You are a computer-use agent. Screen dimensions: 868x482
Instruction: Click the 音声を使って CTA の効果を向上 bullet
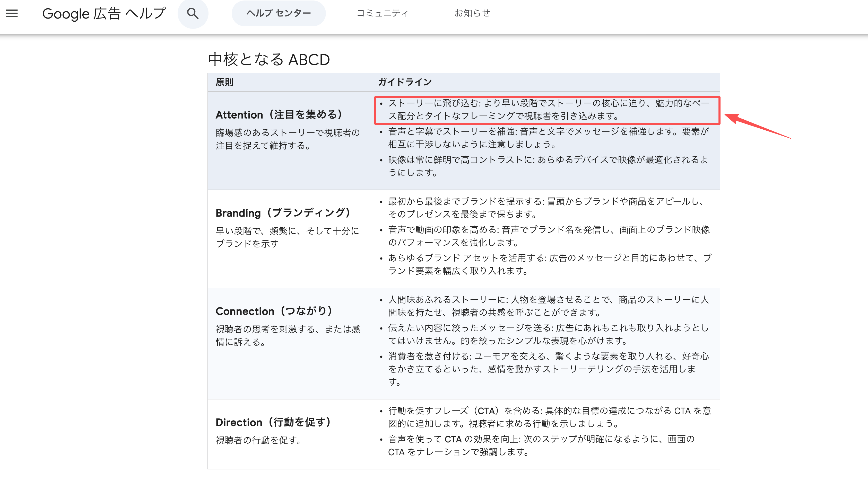tap(541, 445)
